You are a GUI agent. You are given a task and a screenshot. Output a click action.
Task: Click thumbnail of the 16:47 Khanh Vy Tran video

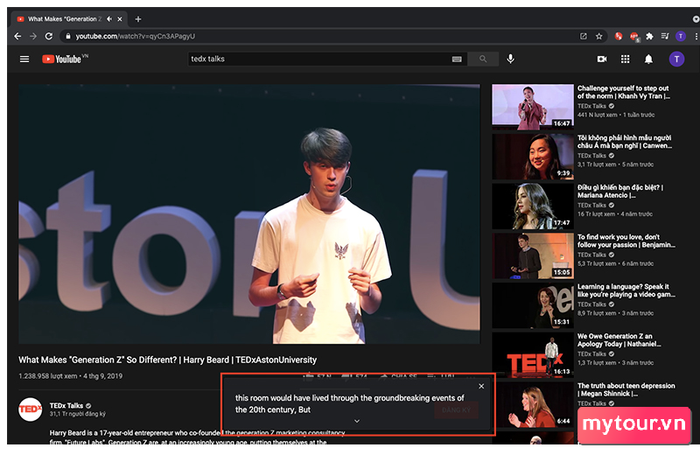coord(533,107)
